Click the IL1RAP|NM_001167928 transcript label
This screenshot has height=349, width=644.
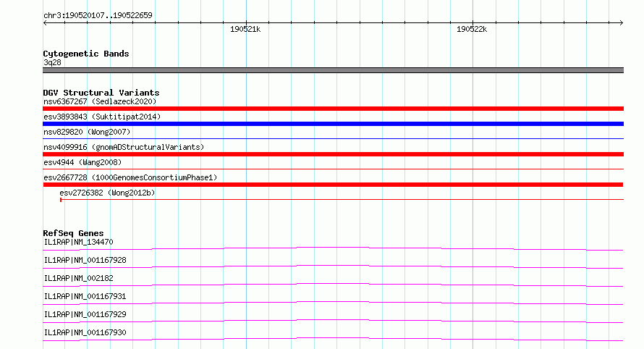coord(85,260)
